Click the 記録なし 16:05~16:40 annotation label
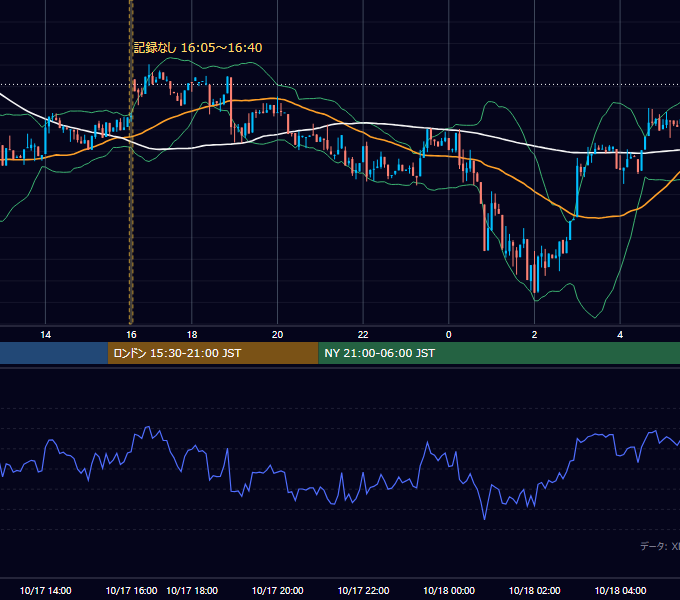 tap(198, 48)
